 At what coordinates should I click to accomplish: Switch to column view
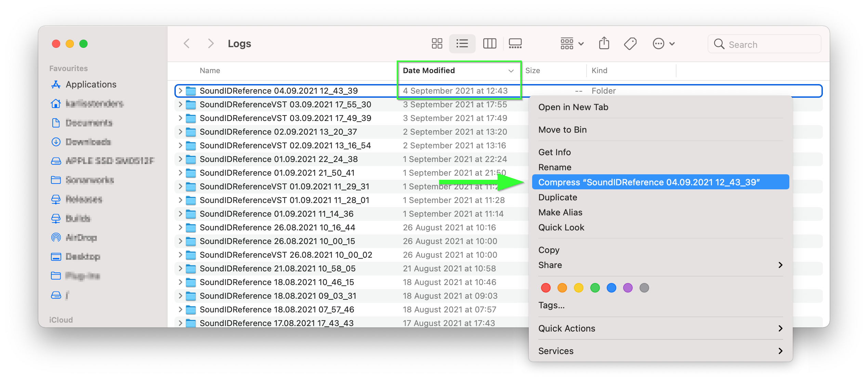pyautogui.click(x=489, y=43)
